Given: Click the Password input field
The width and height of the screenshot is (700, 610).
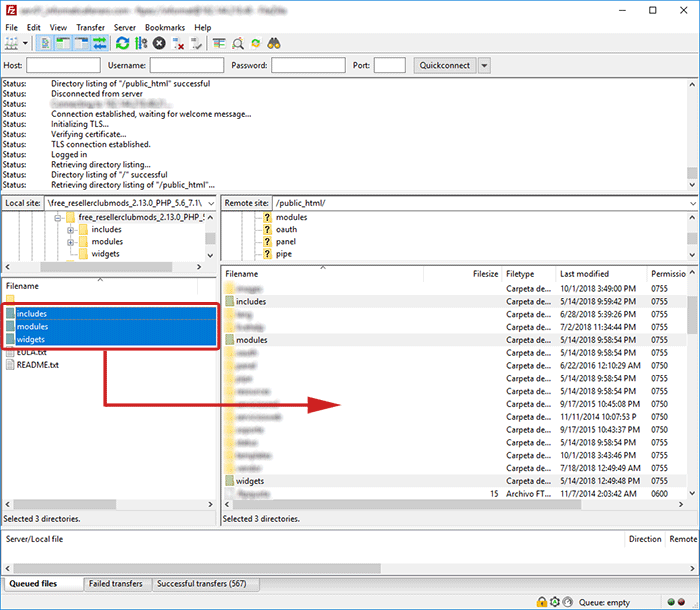Looking at the screenshot, I should (308, 65).
